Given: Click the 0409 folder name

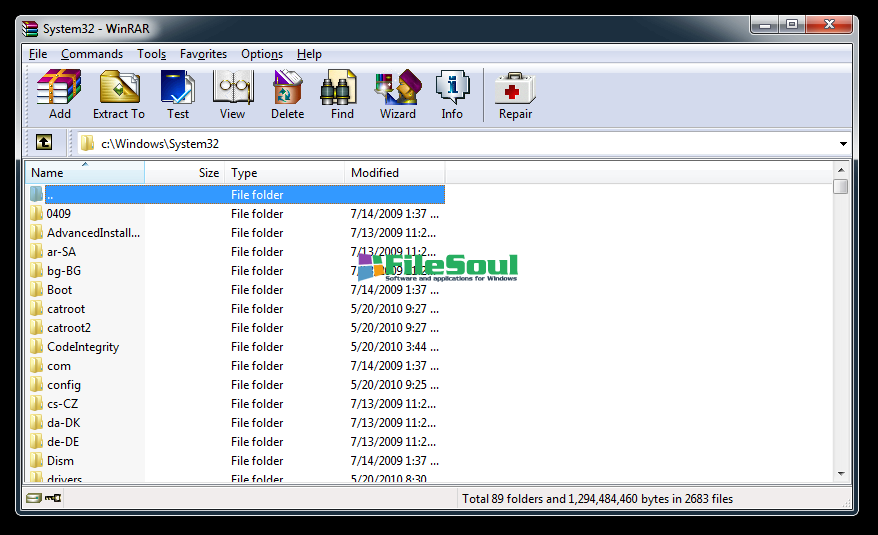Looking at the screenshot, I should pyautogui.click(x=59, y=214).
